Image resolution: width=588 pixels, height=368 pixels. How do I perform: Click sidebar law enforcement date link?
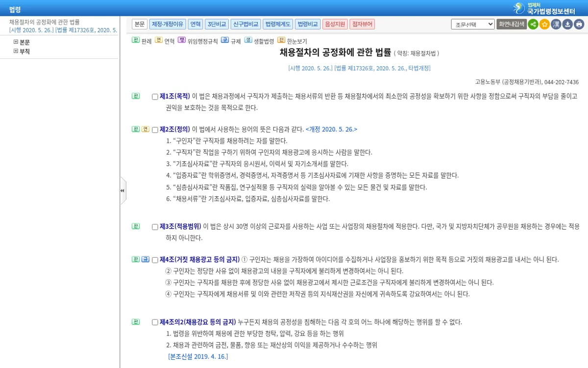coord(63,30)
